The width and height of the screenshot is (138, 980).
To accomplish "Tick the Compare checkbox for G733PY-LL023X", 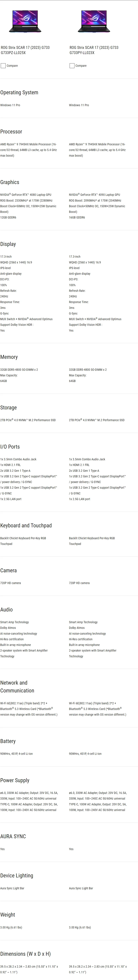I will (72, 66).
